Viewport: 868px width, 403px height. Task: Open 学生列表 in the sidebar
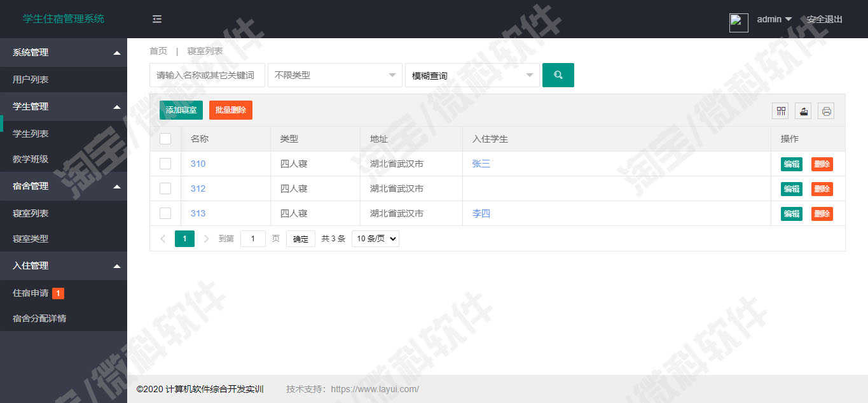(64, 134)
